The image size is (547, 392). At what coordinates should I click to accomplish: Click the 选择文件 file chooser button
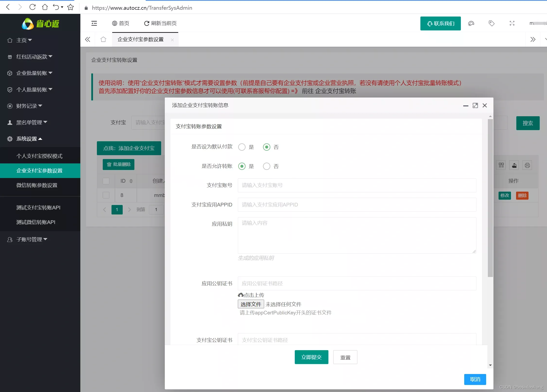pyautogui.click(x=251, y=304)
